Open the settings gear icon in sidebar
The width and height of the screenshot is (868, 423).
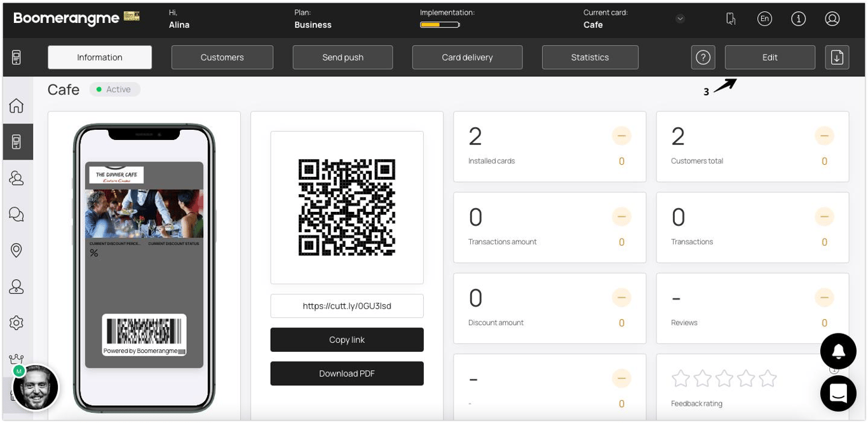17,323
